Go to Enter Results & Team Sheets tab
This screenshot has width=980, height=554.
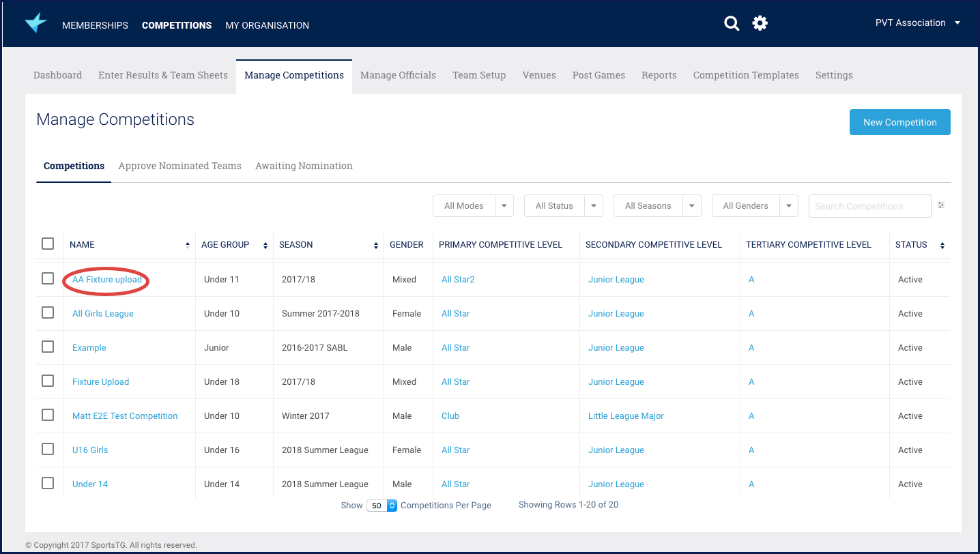(x=163, y=75)
